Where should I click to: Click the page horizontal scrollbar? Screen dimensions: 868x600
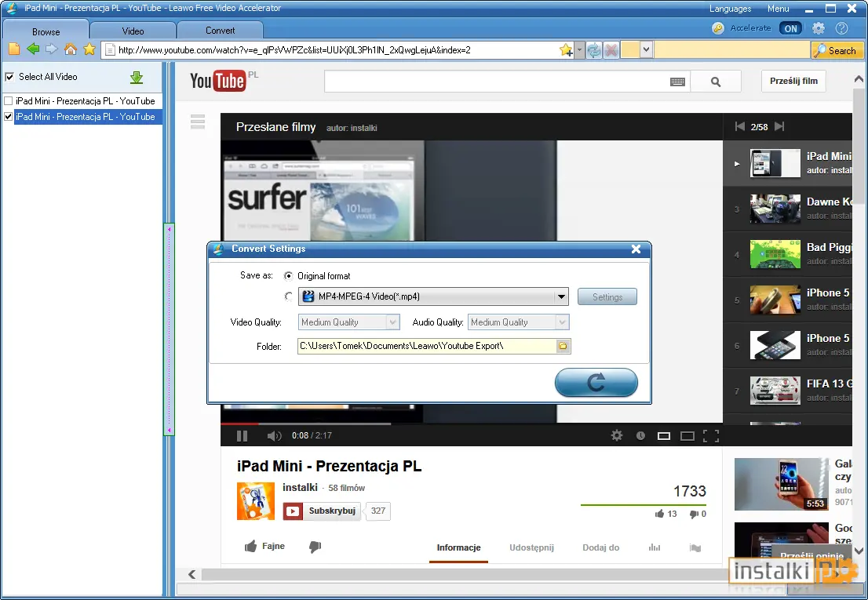tap(465, 575)
